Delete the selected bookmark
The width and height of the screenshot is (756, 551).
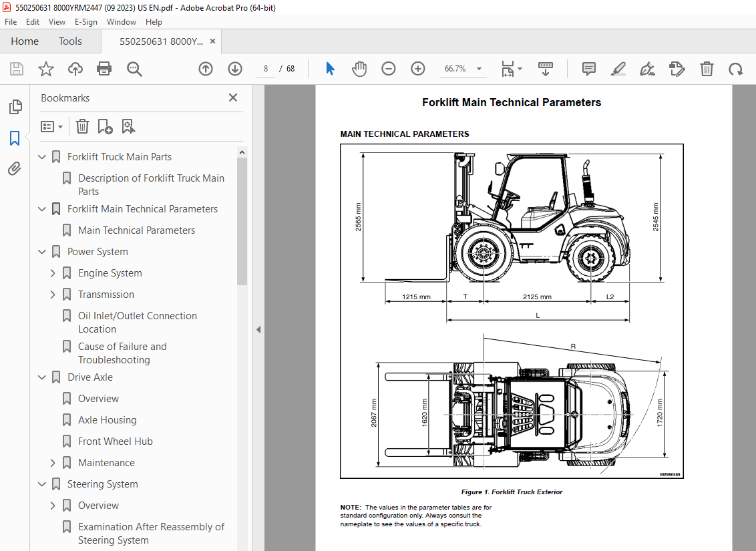click(x=82, y=126)
